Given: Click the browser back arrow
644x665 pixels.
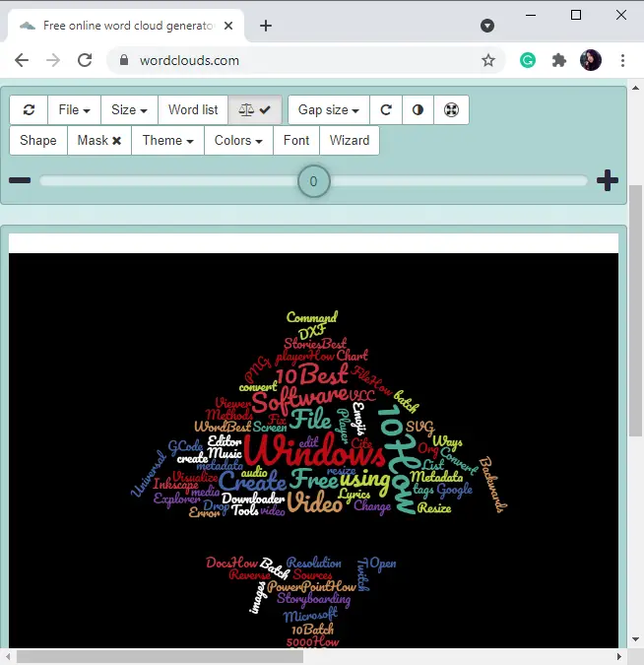Looking at the screenshot, I should (22, 60).
